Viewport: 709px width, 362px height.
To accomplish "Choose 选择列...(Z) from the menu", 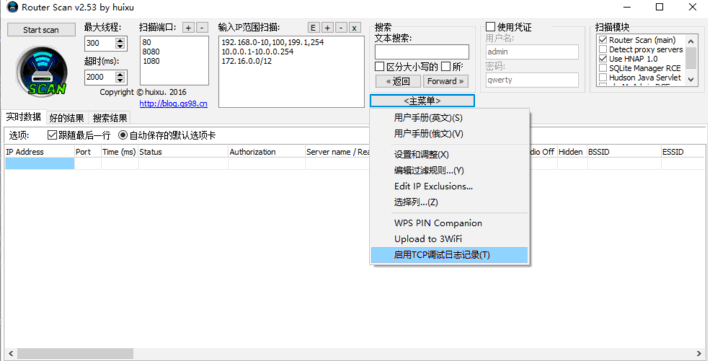I will pos(449,202).
